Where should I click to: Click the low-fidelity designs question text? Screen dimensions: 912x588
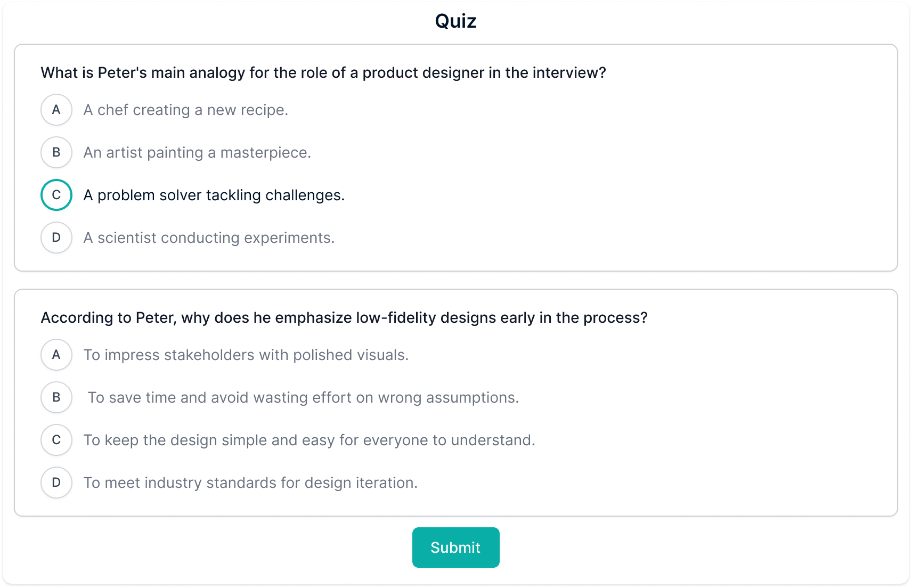[344, 317]
